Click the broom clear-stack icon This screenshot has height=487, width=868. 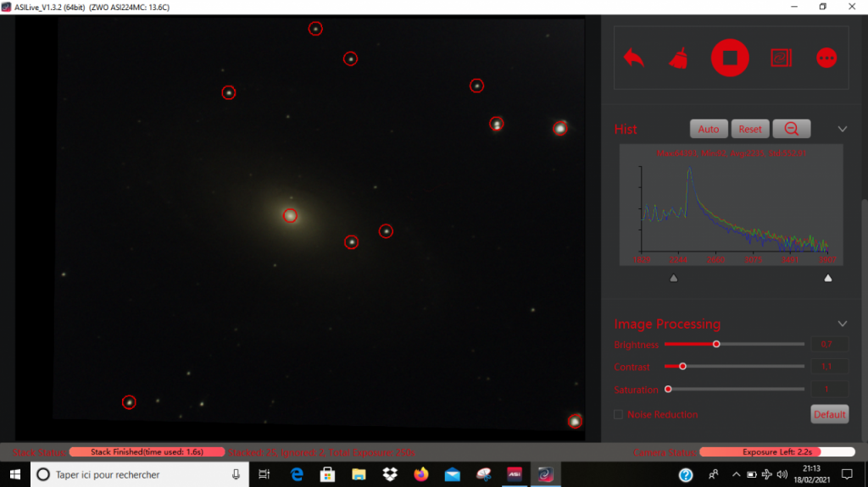[679, 58]
